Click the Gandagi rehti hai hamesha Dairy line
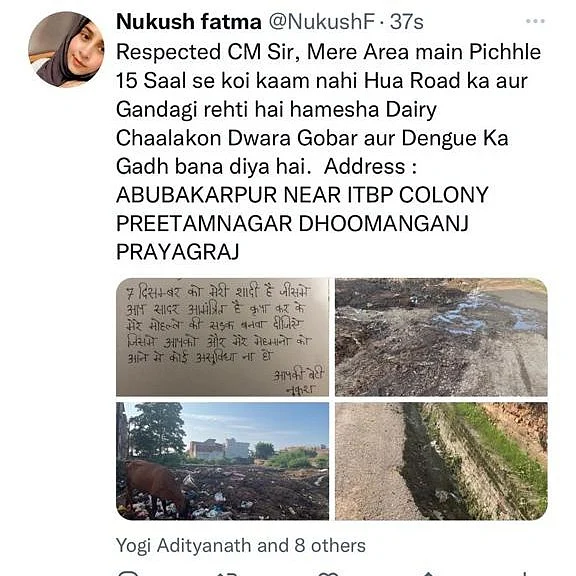 click(x=276, y=109)
